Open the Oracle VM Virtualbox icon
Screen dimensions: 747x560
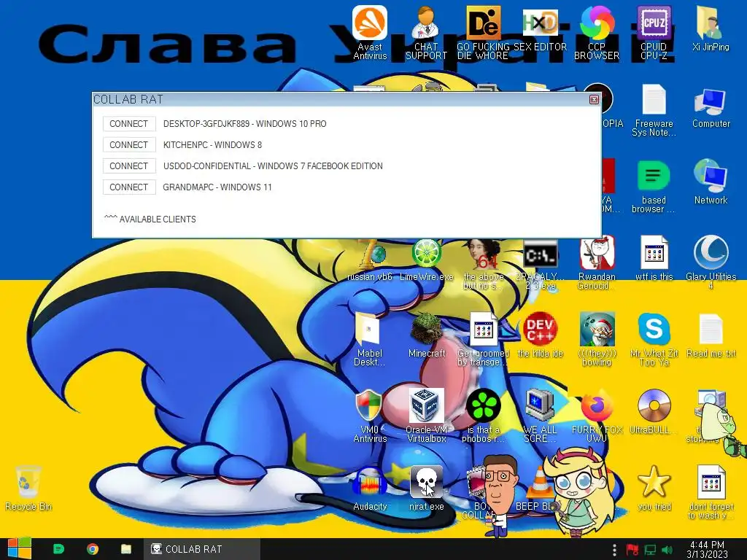(426, 416)
